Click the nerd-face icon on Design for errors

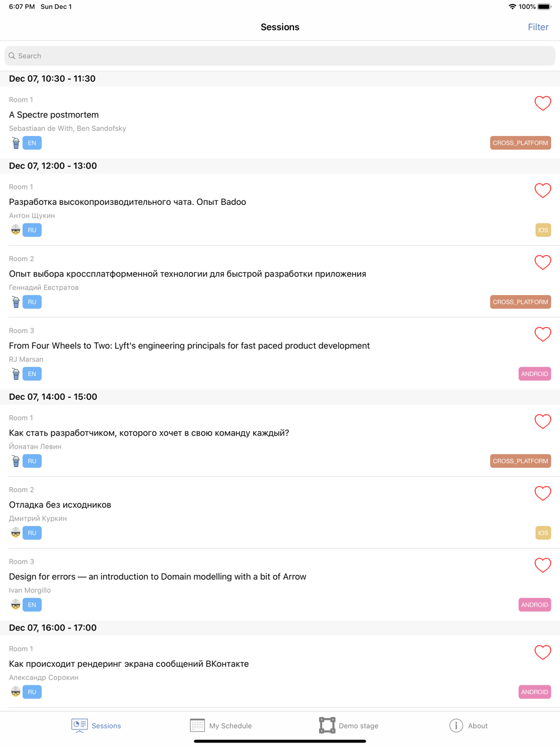click(16, 605)
